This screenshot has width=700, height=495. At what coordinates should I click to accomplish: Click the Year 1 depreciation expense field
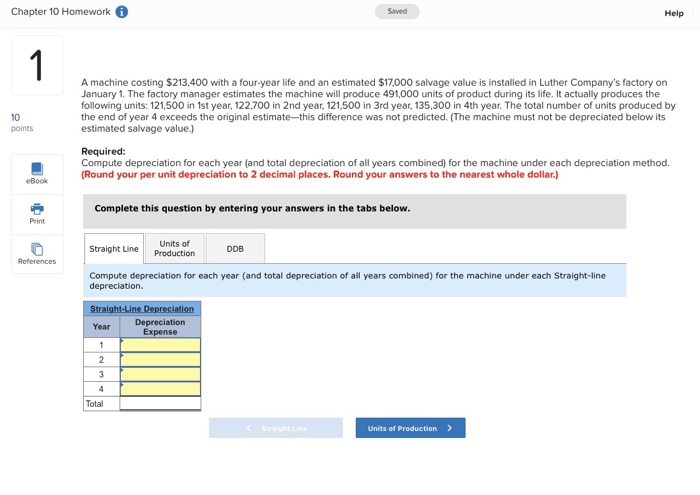point(160,345)
